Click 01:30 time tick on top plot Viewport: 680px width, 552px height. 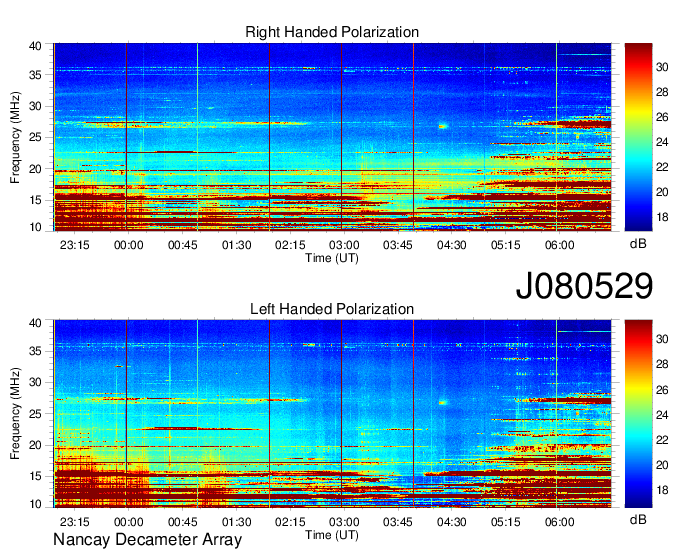pos(236,245)
